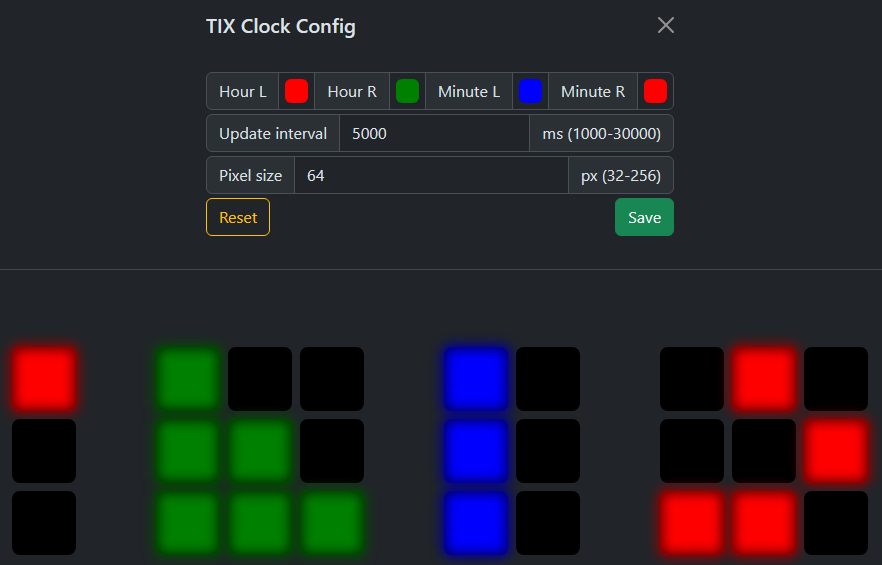The width and height of the screenshot is (882, 565).
Task: Focus the Pixel size input field
Action: coord(431,176)
